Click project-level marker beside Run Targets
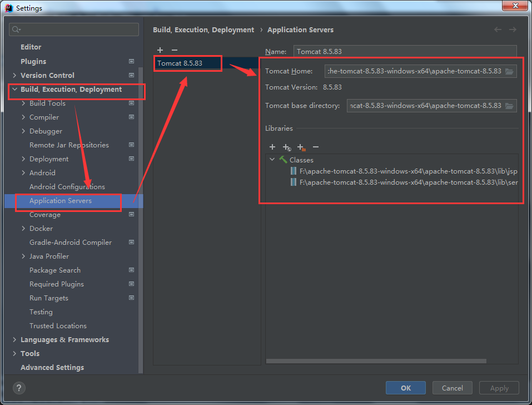This screenshot has height=405, width=532. tap(131, 298)
